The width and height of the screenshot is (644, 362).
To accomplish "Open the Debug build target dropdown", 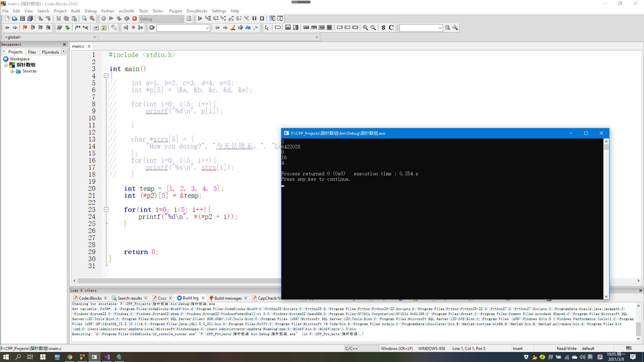I will (162, 19).
